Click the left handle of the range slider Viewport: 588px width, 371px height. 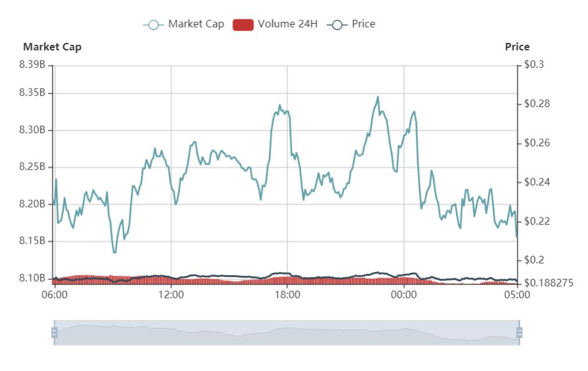[x=54, y=332]
